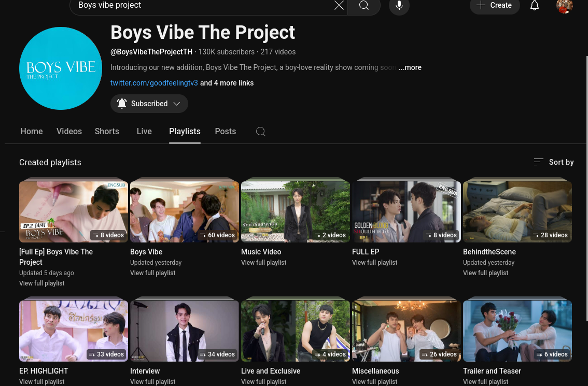
Task: Open the Miscellaneous playlist thumbnail
Action: [x=407, y=331]
